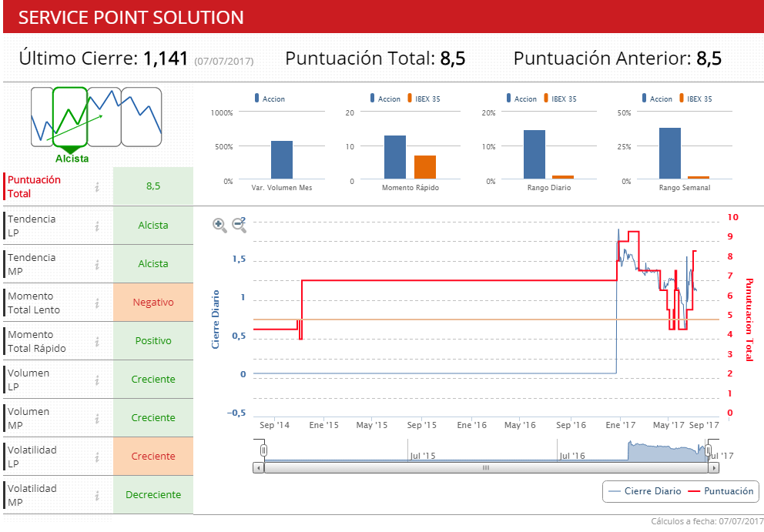Toggle IBEX 35 legend in Rango Diario chart
The width and height of the screenshot is (764, 532).
coord(560,99)
